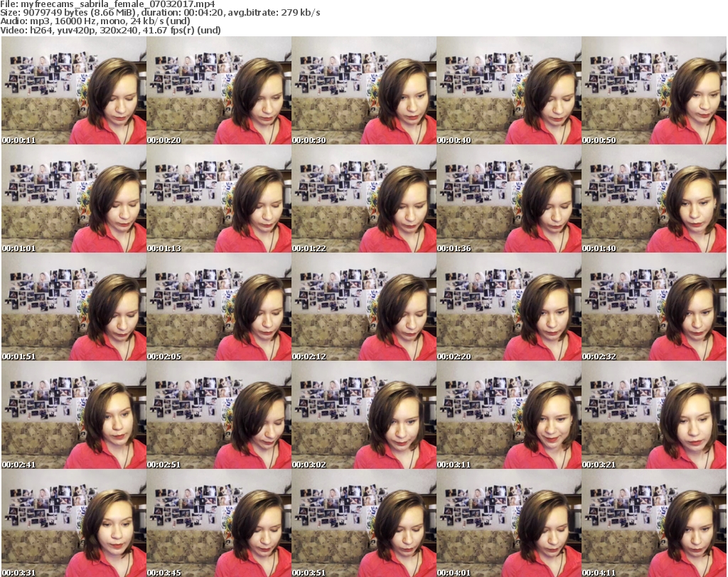Select the thumbnail frame at 00:00:11

point(74,90)
